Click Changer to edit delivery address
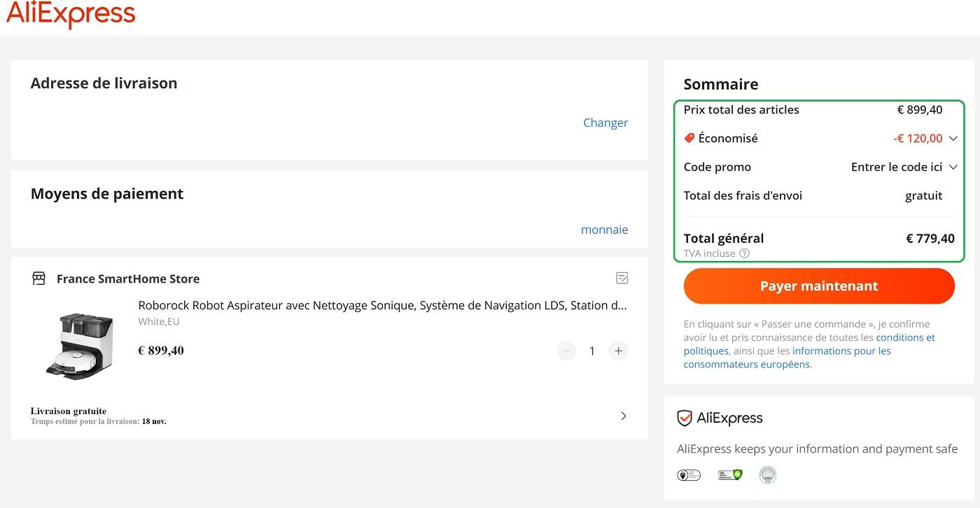This screenshot has height=508, width=980. pos(605,123)
